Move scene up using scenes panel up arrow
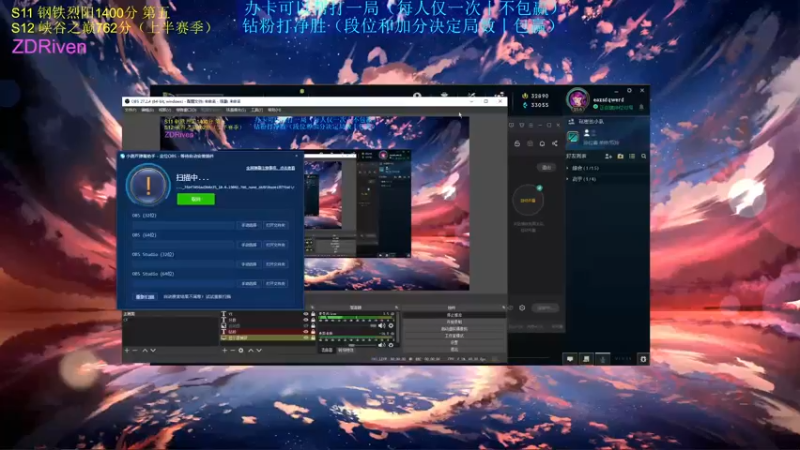The height and width of the screenshot is (450, 800). [x=145, y=351]
